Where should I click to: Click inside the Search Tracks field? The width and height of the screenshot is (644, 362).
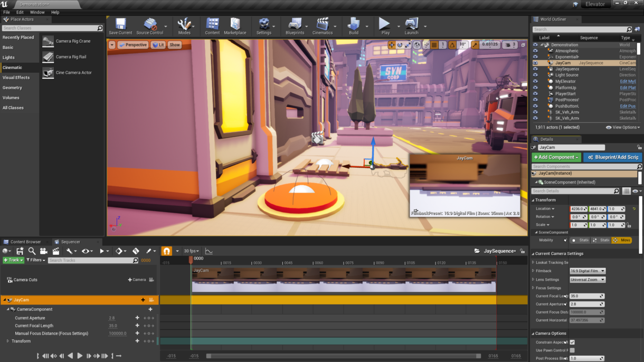[x=92, y=260]
